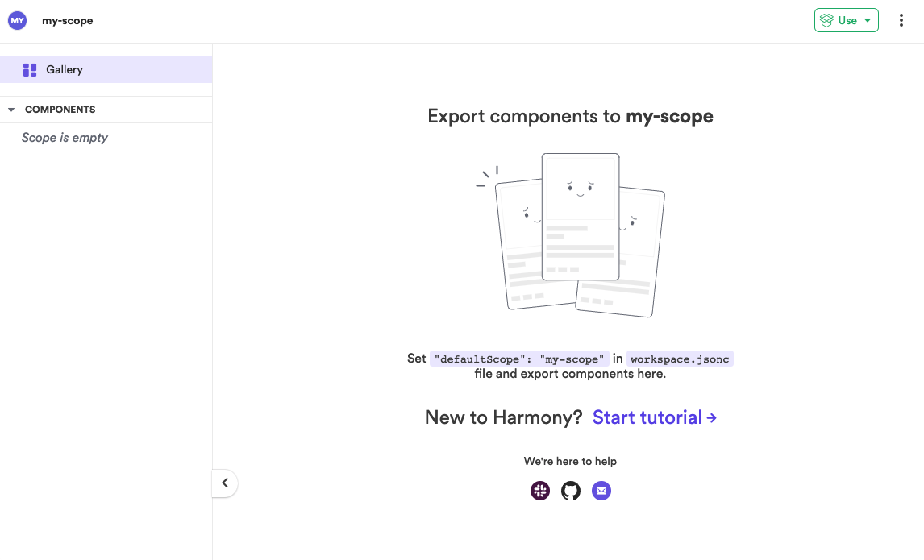The height and width of the screenshot is (560, 924).
Task: Open the Start tutorial link
Action: click(x=655, y=417)
